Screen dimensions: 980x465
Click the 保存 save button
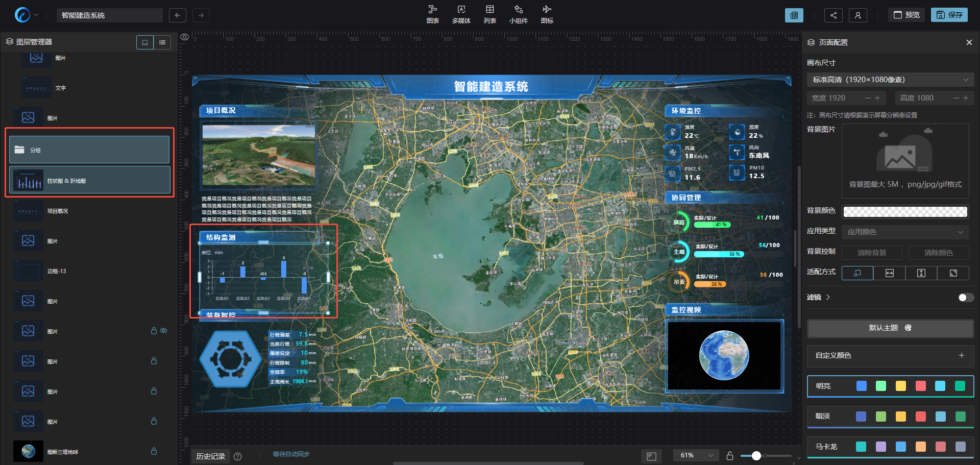click(x=949, y=15)
